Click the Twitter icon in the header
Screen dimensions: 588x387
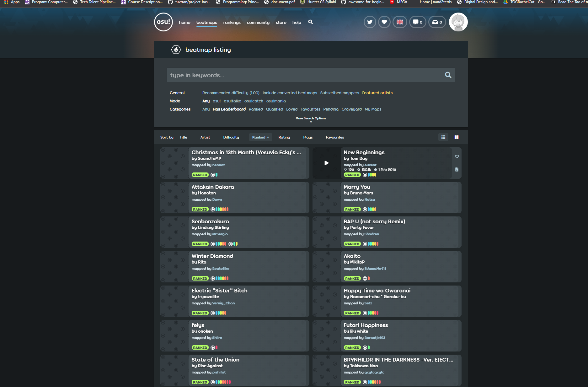click(370, 22)
